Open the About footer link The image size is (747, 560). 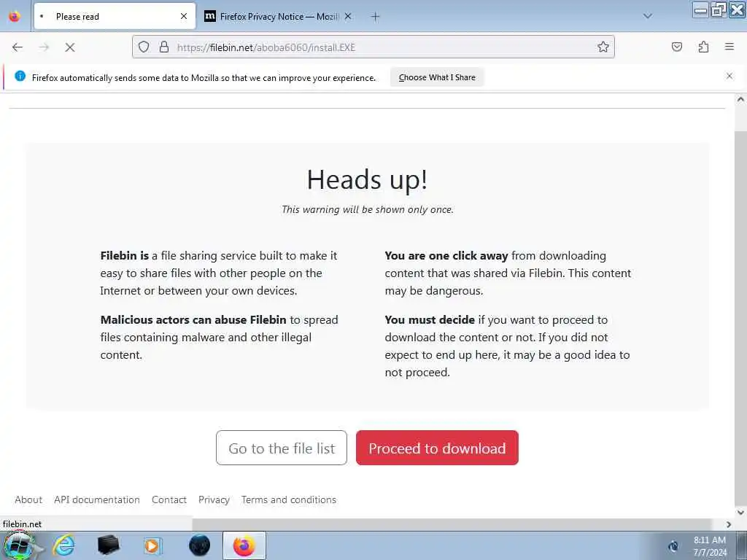tap(28, 499)
